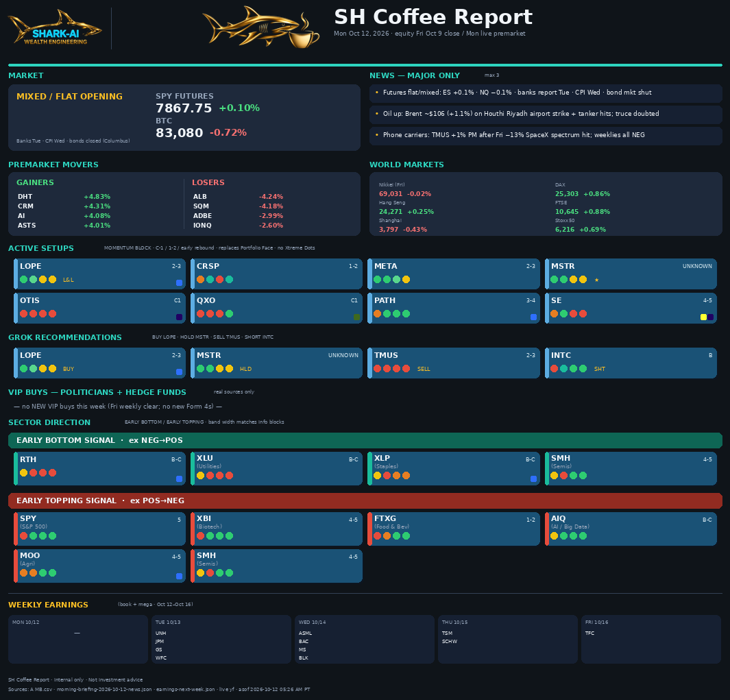Click the L&L label on the LOPE card
Image resolution: width=730 pixels, height=700 pixels.
tap(68, 280)
